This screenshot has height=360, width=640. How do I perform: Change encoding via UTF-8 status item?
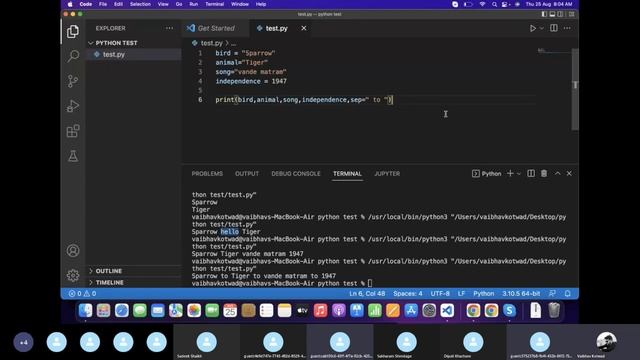440,293
